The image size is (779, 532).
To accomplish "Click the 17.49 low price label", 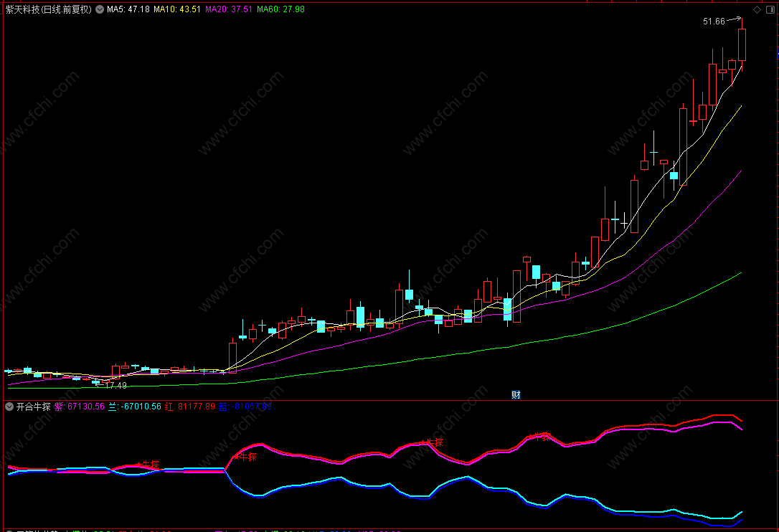I will coord(115,386).
